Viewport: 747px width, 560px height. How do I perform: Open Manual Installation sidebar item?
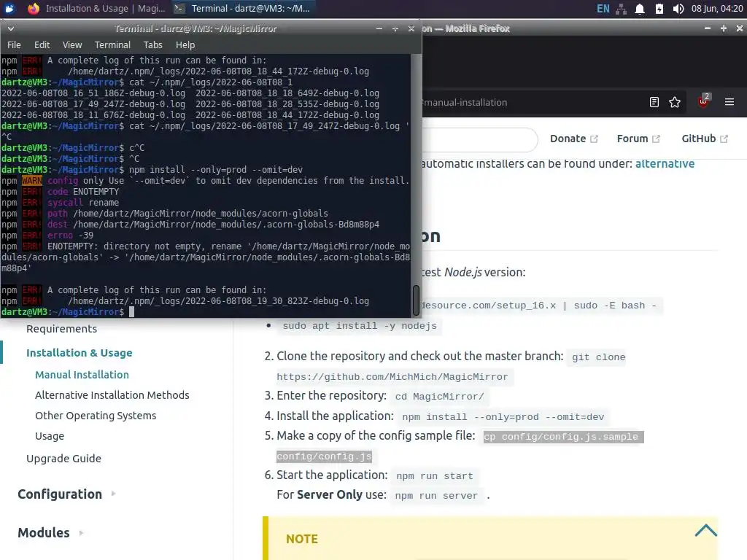click(x=82, y=375)
